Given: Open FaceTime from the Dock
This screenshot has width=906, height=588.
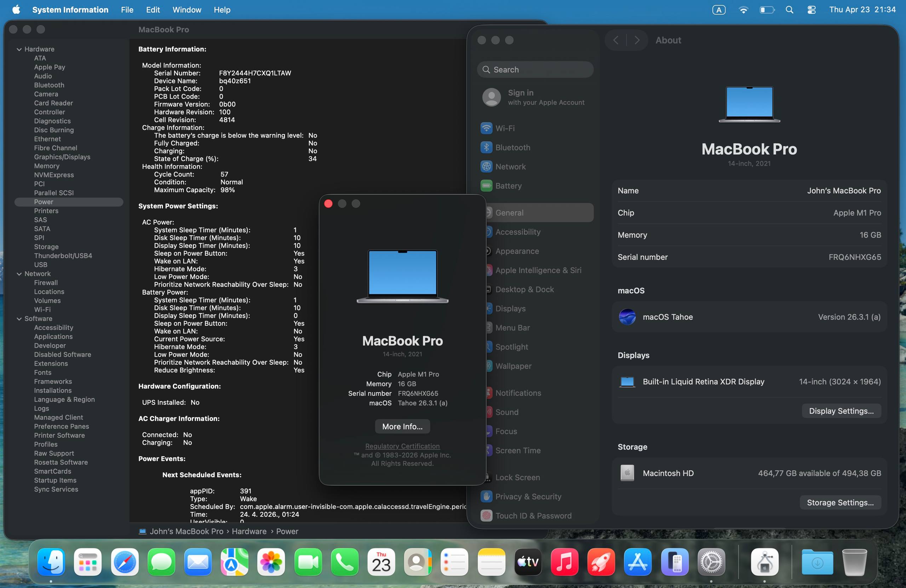Looking at the screenshot, I should [308, 562].
